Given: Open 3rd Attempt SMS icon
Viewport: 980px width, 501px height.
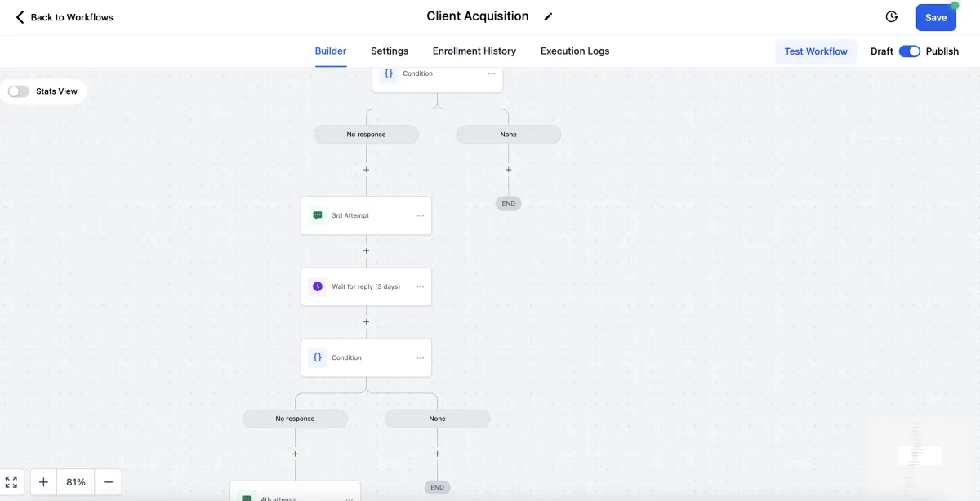Looking at the screenshot, I should pyautogui.click(x=318, y=215).
